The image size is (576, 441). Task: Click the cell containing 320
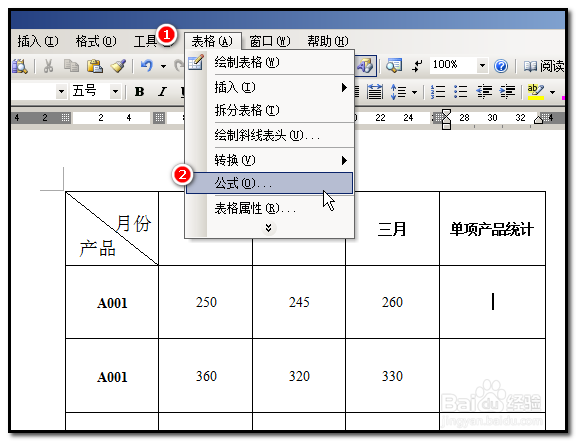pyautogui.click(x=299, y=376)
